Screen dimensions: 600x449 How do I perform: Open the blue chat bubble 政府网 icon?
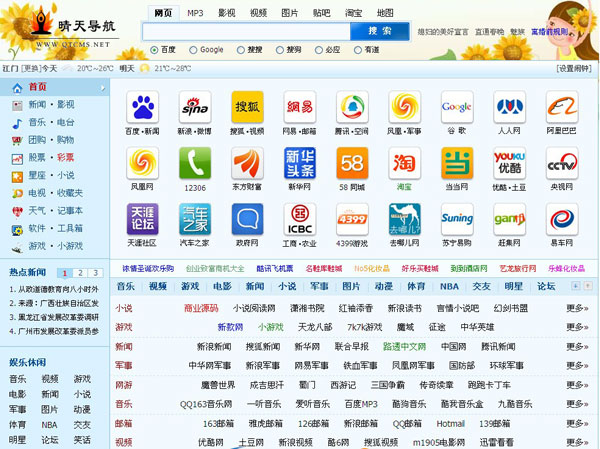[247, 219]
